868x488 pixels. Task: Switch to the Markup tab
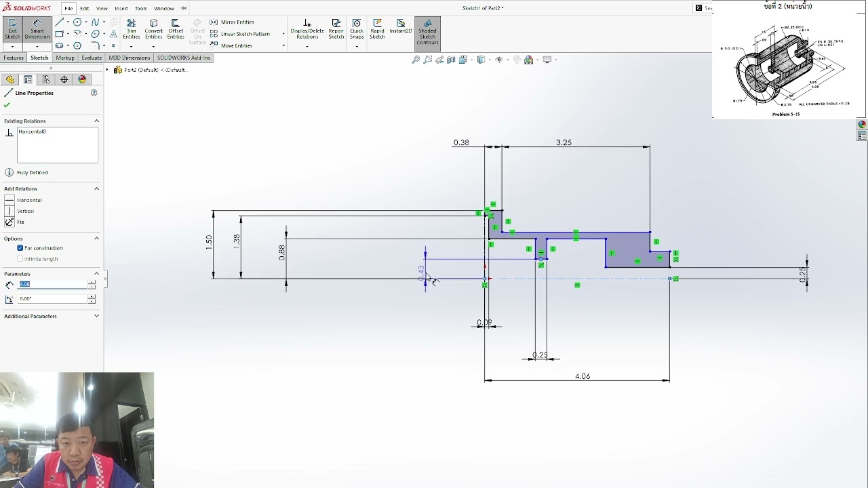tap(65, 58)
